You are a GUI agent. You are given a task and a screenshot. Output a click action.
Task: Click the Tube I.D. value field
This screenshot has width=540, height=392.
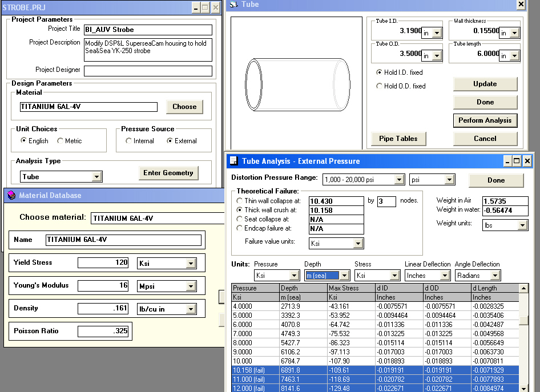click(397, 31)
